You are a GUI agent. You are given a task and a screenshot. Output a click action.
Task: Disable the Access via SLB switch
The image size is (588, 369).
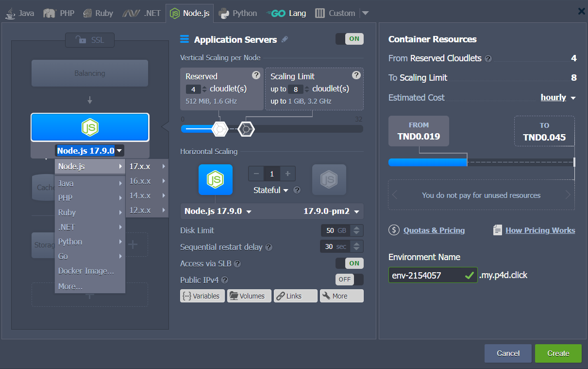[x=350, y=263]
